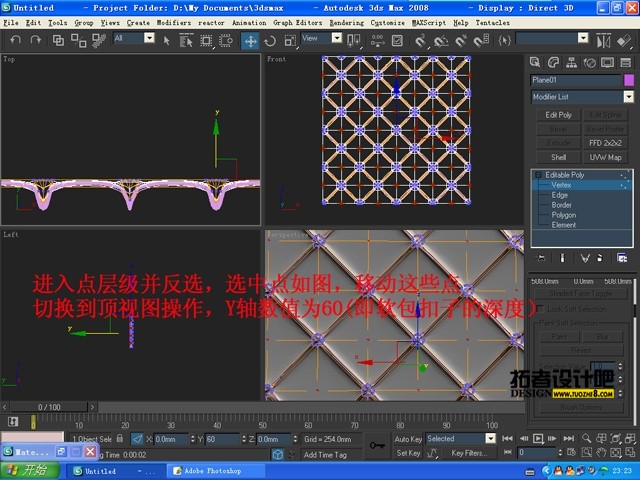Open the Rendering menu

(x=347, y=23)
